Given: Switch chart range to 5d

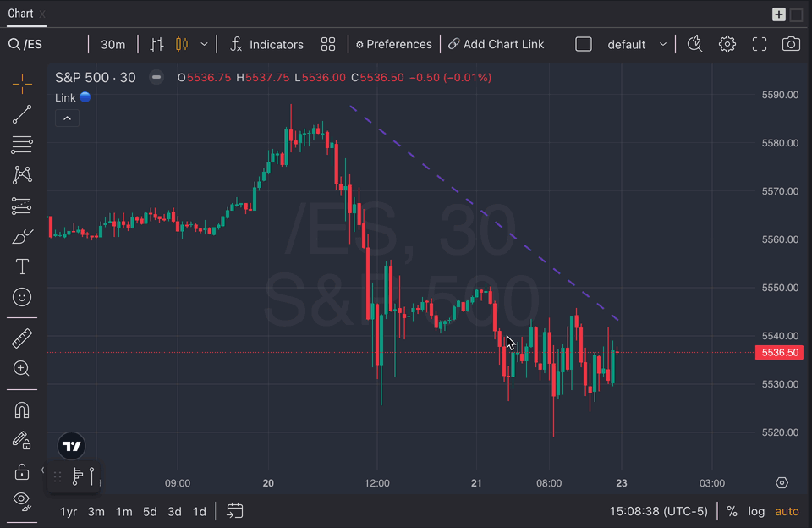Looking at the screenshot, I should tap(150, 511).
